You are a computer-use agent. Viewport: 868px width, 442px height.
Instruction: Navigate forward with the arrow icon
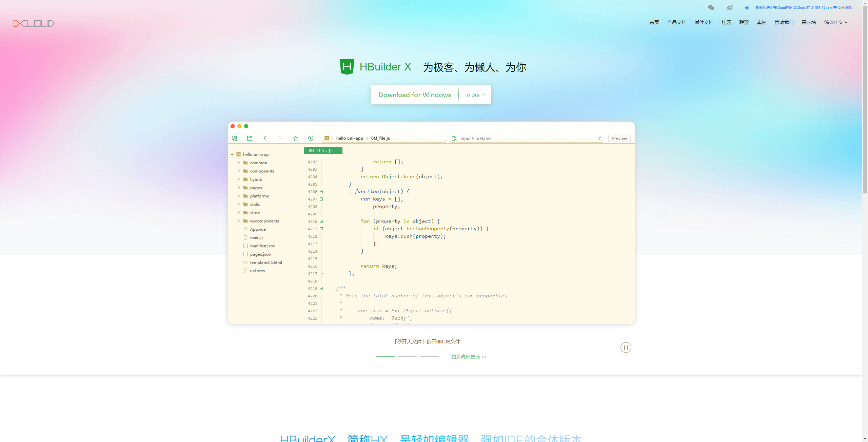click(280, 138)
